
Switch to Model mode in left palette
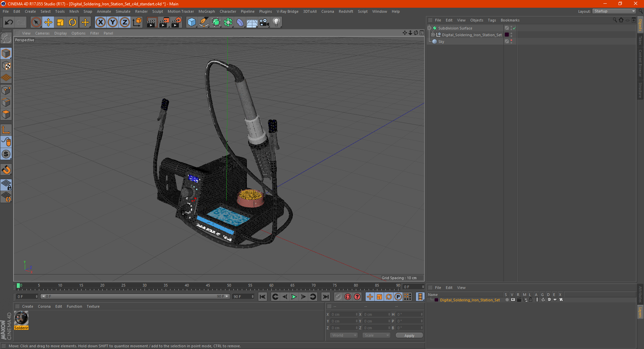pyautogui.click(x=6, y=54)
